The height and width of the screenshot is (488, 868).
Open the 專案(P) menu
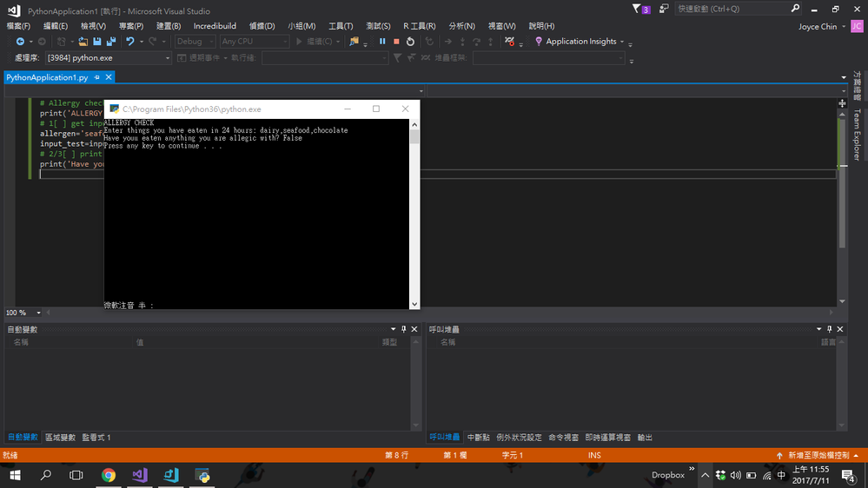(x=130, y=26)
